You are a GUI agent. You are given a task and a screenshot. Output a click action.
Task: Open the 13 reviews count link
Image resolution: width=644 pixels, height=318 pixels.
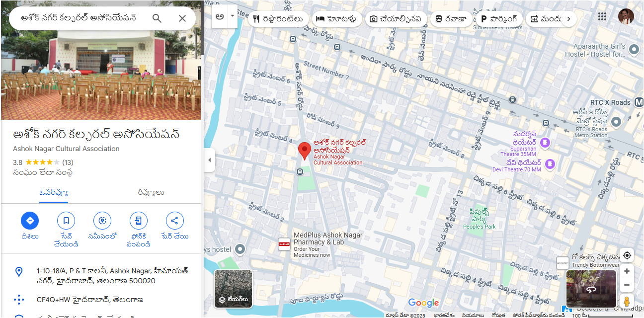pos(68,162)
